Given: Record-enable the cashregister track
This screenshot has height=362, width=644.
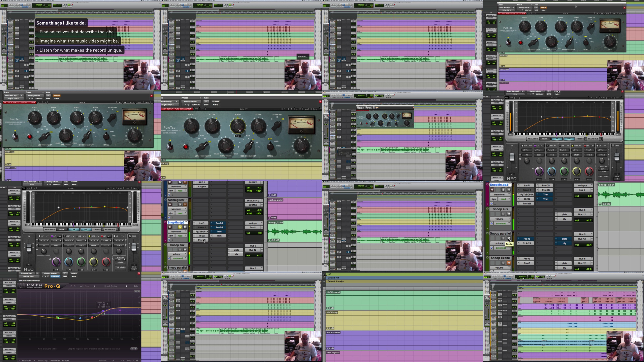Looking at the screenshot, I should (170, 204).
